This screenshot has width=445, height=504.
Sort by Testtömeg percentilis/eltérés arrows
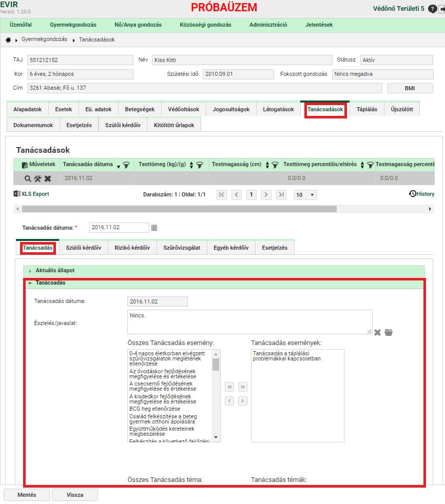(362, 165)
